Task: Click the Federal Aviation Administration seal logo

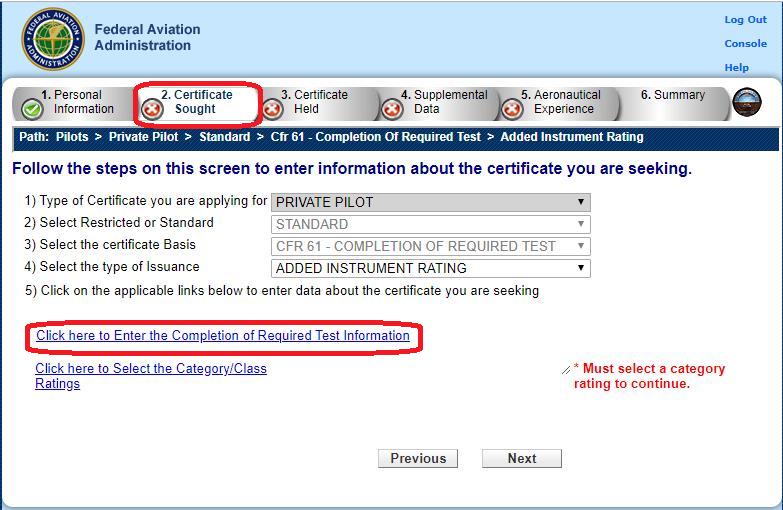Action: point(53,38)
